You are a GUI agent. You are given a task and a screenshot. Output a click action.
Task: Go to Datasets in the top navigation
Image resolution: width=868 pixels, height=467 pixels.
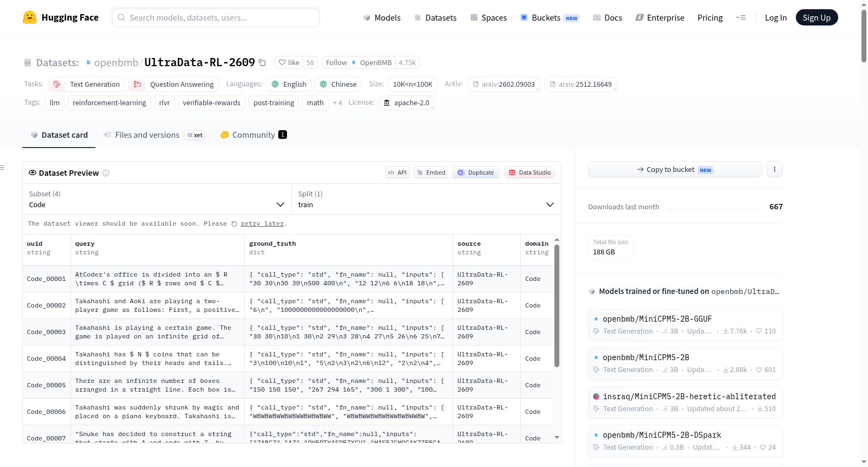[436, 17]
